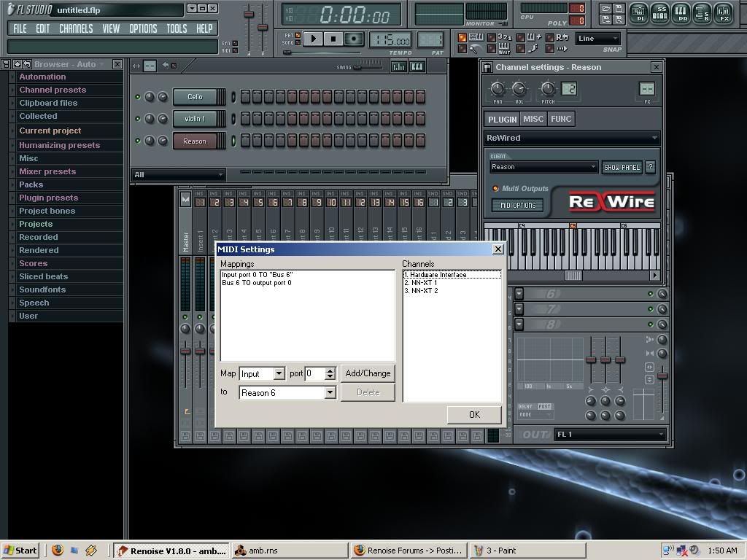Open the Piano Roll (PR) icon
This screenshot has width=747, height=560.
tap(681, 12)
